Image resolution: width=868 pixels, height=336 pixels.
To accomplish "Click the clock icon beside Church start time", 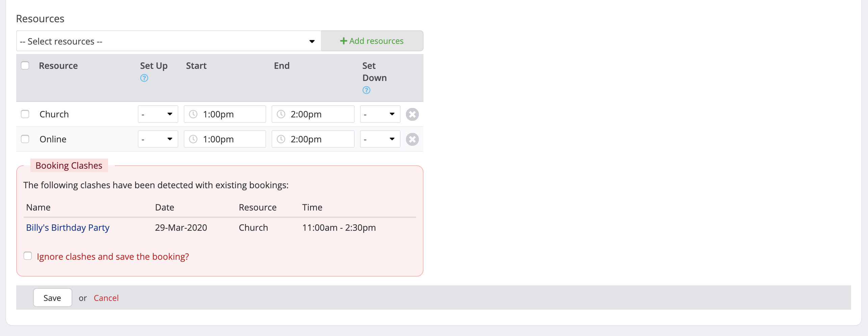I will (x=193, y=114).
